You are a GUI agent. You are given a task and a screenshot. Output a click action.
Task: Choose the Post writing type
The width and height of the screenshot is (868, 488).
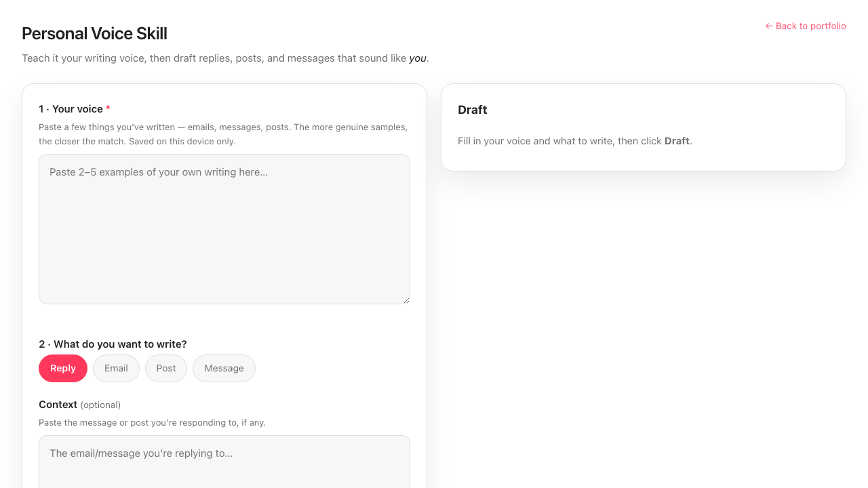(x=166, y=368)
